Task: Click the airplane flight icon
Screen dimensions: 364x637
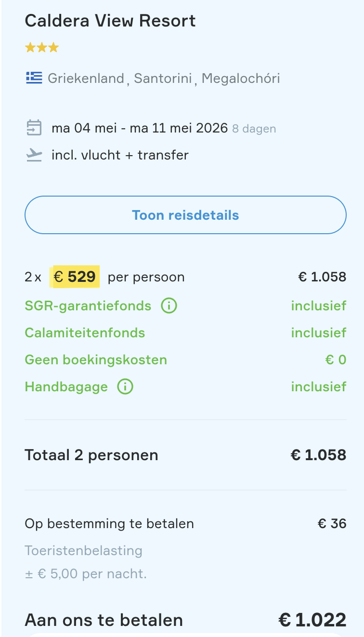Action: point(34,155)
